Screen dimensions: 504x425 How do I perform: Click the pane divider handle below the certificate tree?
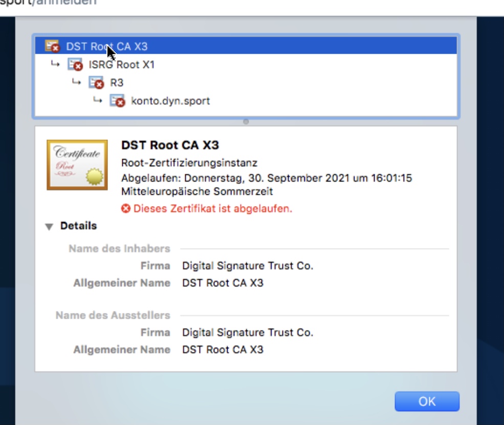click(246, 122)
